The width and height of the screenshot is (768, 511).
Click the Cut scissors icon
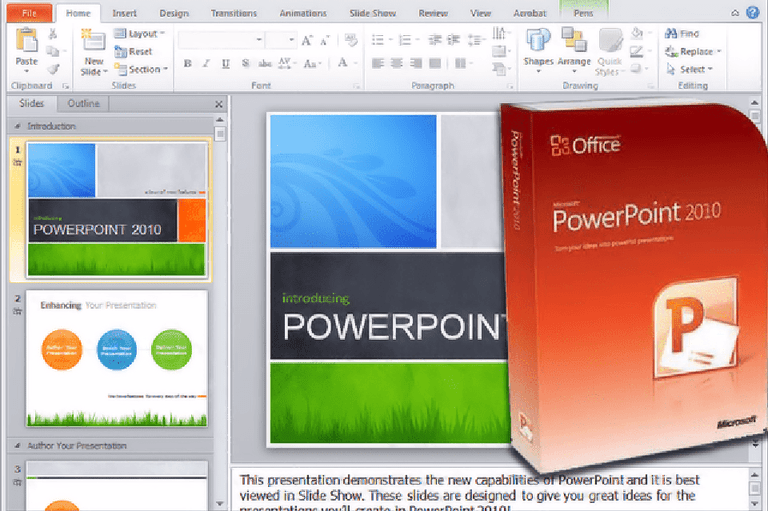tap(53, 34)
